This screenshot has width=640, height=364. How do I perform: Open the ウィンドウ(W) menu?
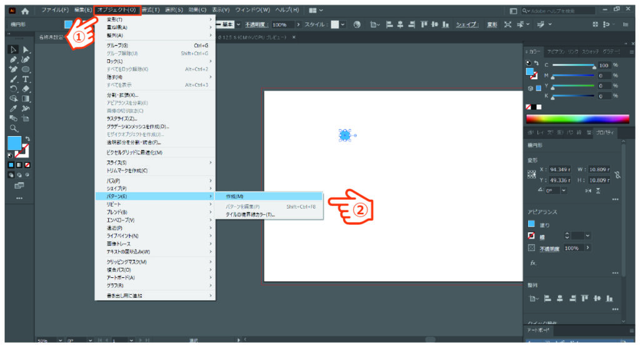click(x=252, y=10)
